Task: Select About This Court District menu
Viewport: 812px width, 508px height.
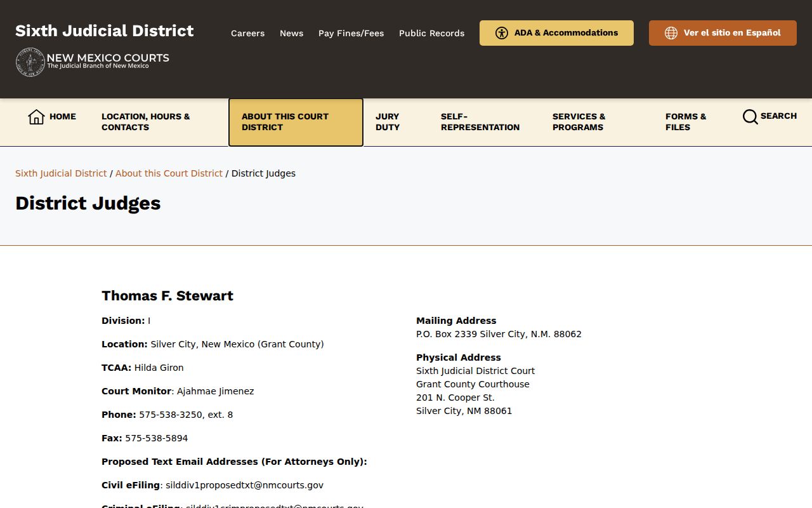Action: click(x=296, y=122)
